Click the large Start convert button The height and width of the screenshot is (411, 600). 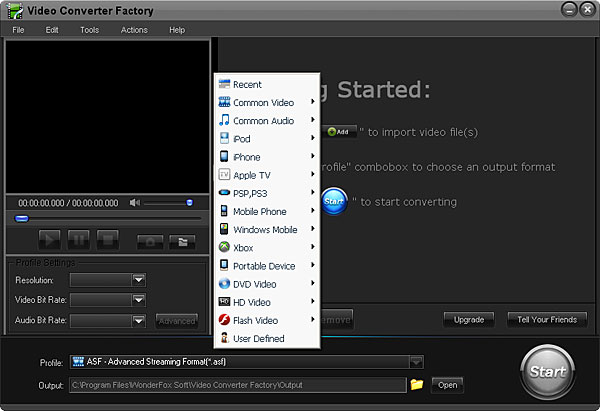(x=548, y=372)
